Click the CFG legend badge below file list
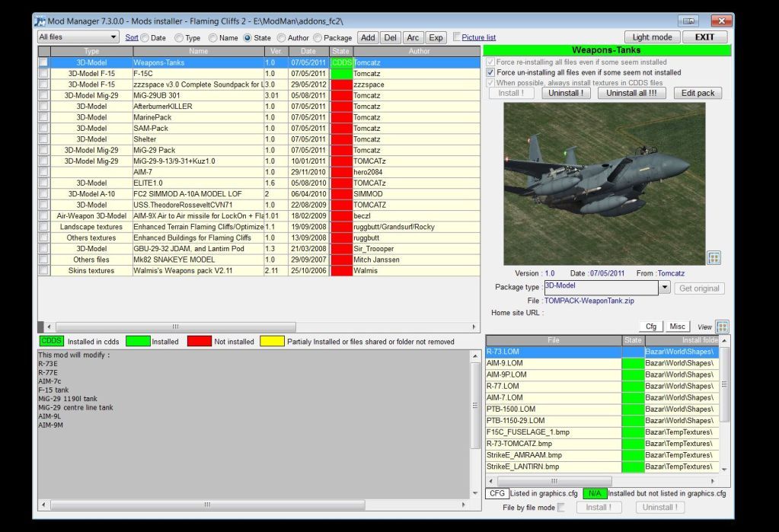779x532 pixels. (497, 494)
